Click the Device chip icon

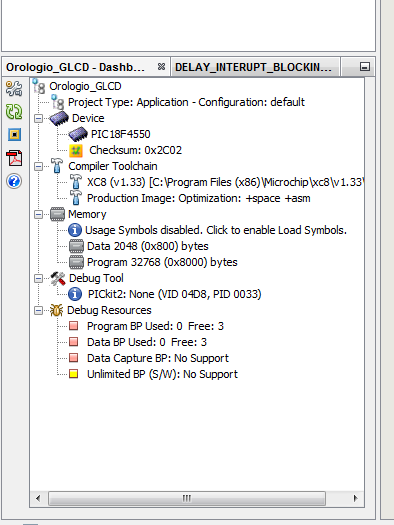pyautogui.click(x=59, y=119)
